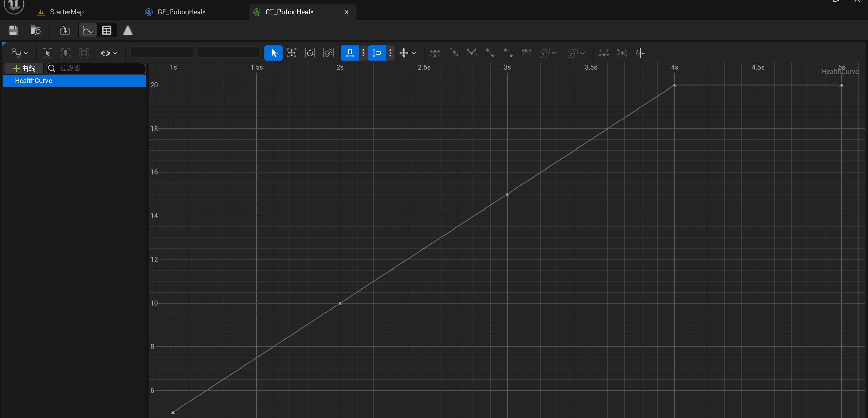The width and height of the screenshot is (868, 418).
Task: Click the reimport curve table icon
Action: tap(65, 31)
